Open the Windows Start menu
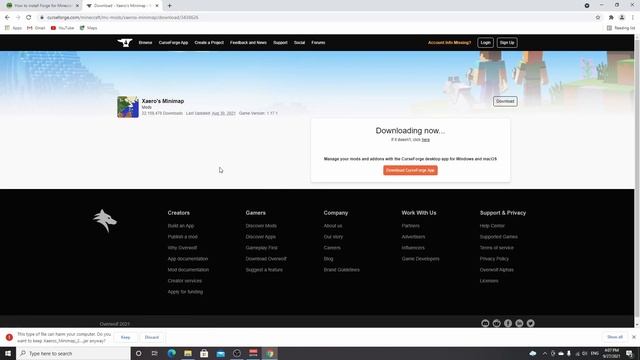Viewport: 640px width, 360px height. (x=8, y=353)
